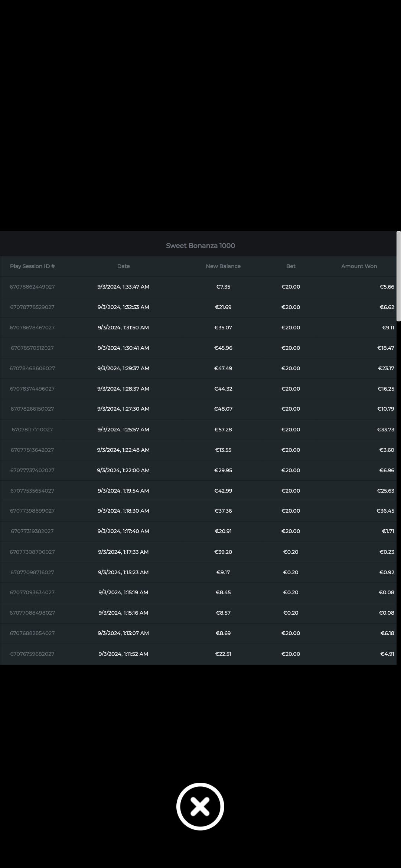Open play session 67078862449027
Viewport: 401px width, 868px height.
click(x=32, y=287)
